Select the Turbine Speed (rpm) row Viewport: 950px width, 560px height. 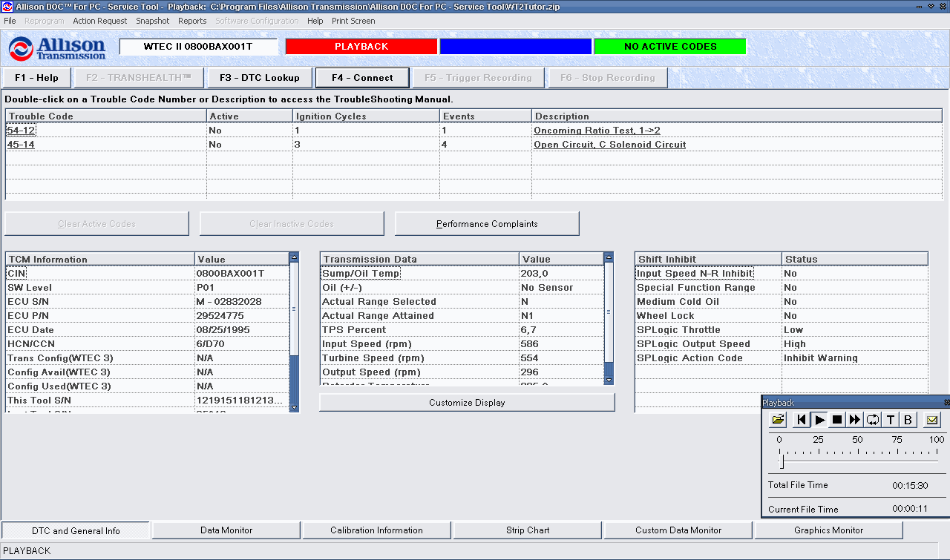(462, 358)
